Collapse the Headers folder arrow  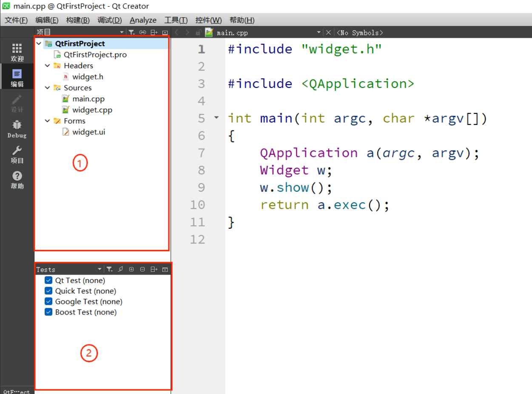[48, 65]
